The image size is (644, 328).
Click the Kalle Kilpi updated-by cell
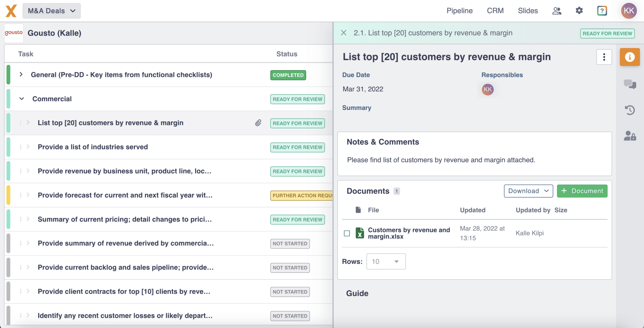(530, 233)
